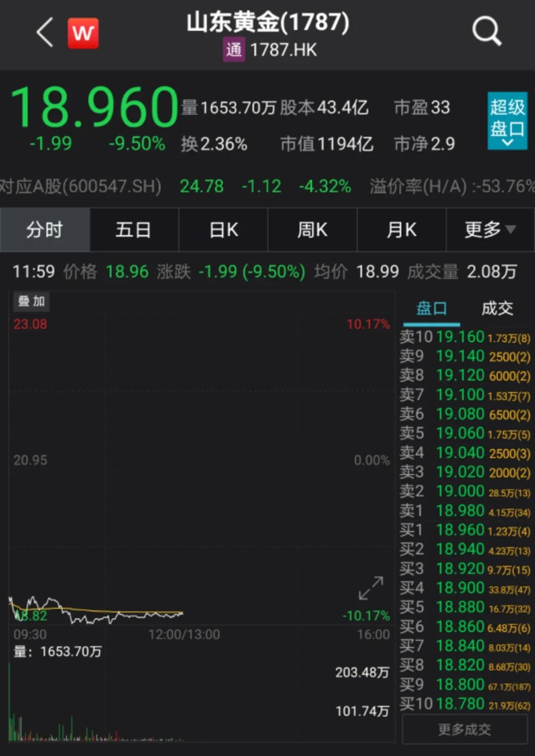The width and height of the screenshot is (535, 756).
Task: Open the 超级盘口 super order book
Action: point(507,119)
